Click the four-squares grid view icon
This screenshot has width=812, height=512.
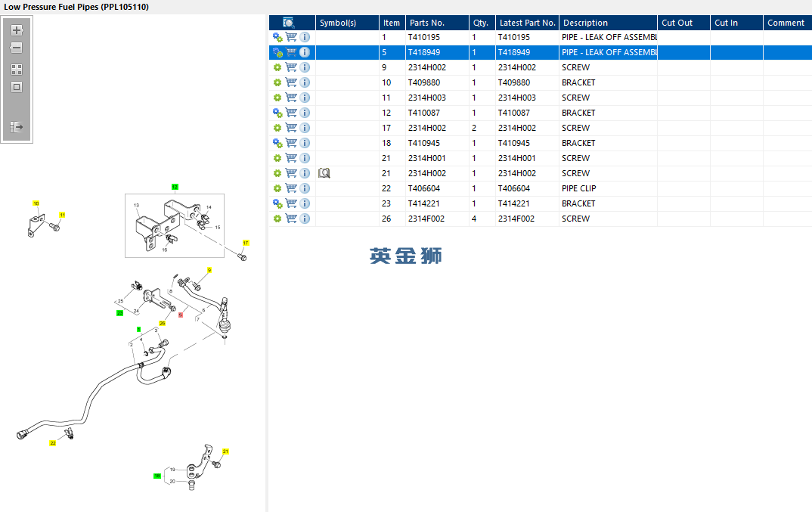[x=17, y=70]
